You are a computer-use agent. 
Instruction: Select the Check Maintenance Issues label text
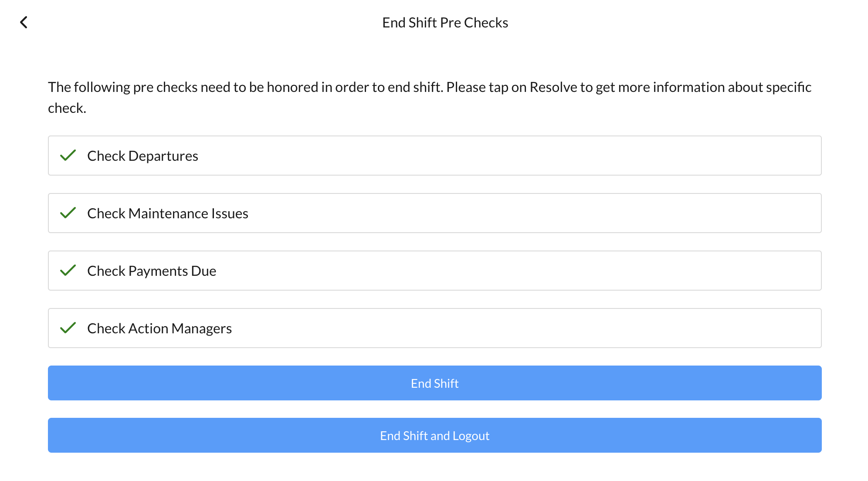[x=168, y=213]
